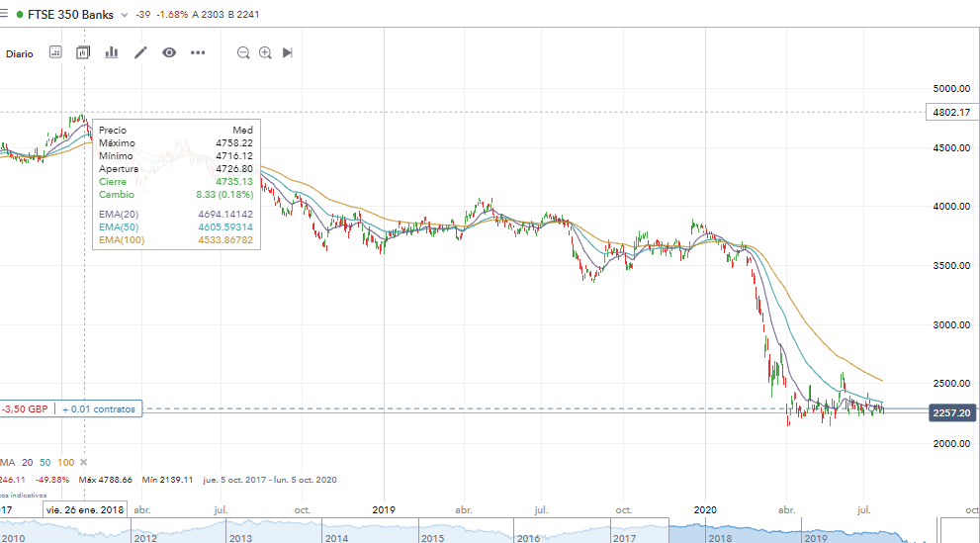Click the -39 point change value
980x543 pixels.
click(x=143, y=15)
